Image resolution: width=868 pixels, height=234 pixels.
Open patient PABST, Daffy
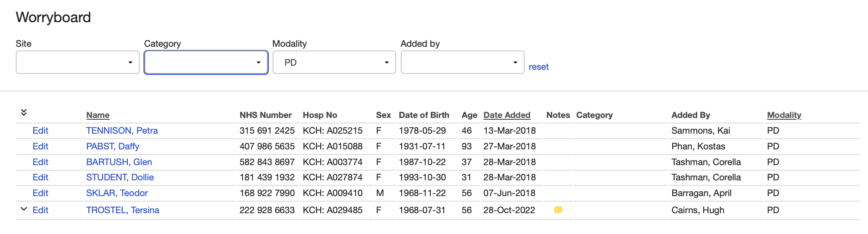[x=112, y=147]
